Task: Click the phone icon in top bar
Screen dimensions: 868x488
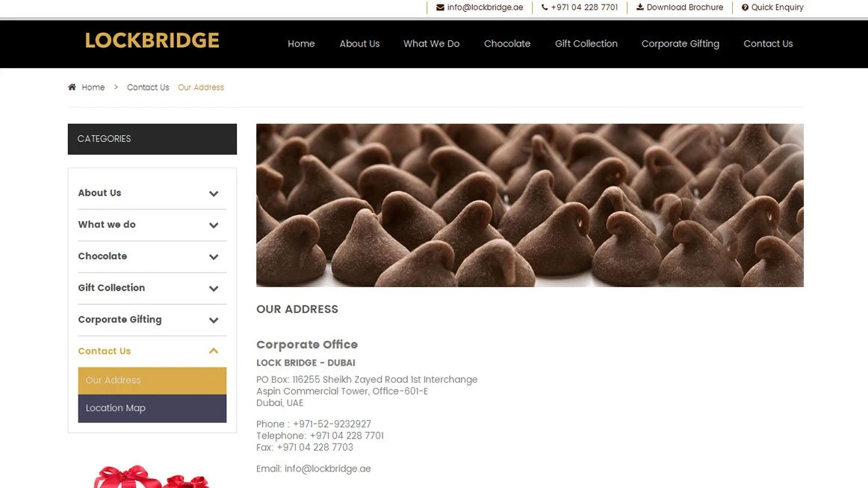Action: click(544, 7)
